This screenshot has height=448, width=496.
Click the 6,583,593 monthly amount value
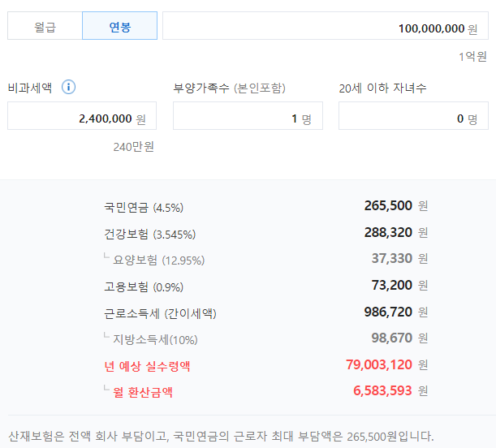382,391
